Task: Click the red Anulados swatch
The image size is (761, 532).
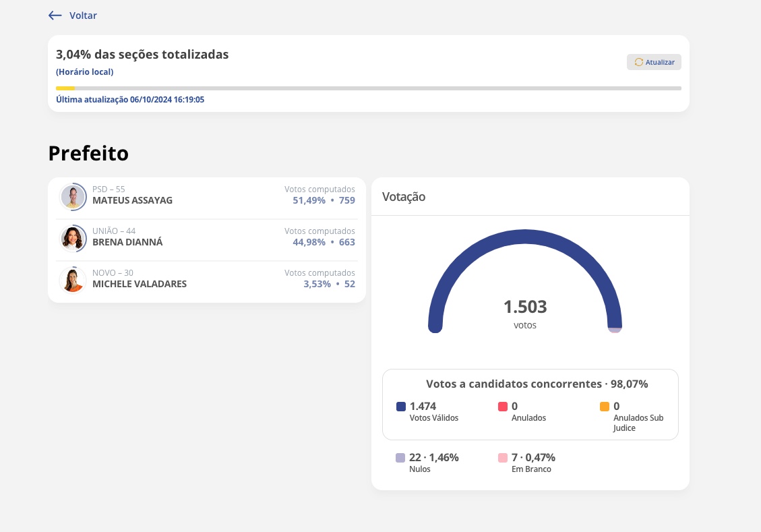Action: [503, 407]
